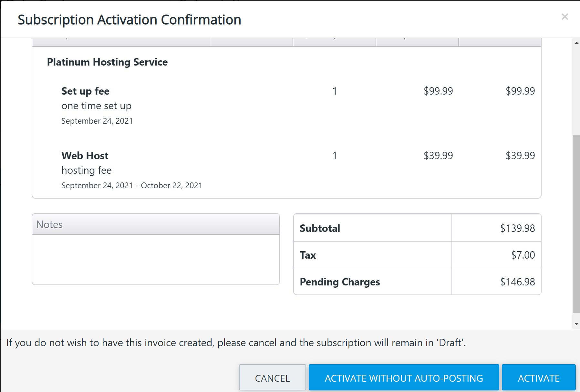Click the CANCEL button
The width and height of the screenshot is (580, 392).
click(x=272, y=378)
